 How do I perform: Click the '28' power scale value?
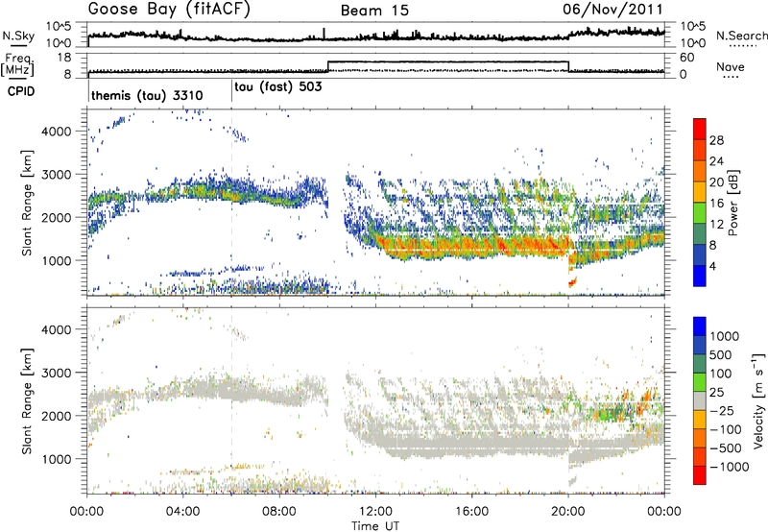point(716,140)
